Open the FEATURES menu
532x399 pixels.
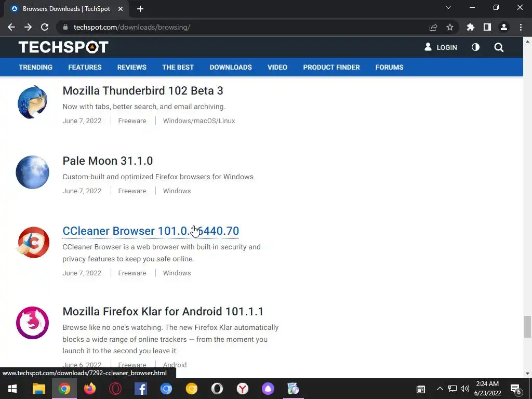click(85, 67)
